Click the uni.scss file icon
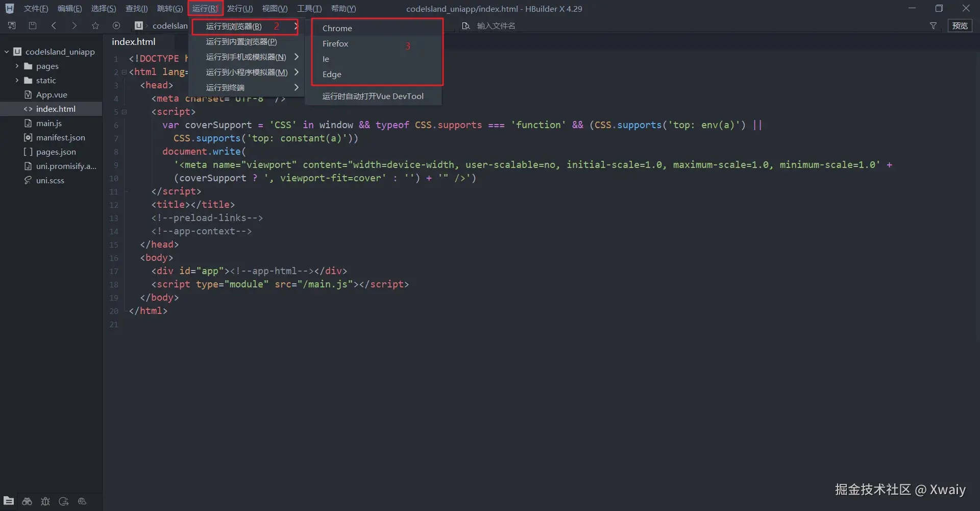Image resolution: width=980 pixels, height=511 pixels. pyautogui.click(x=28, y=180)
